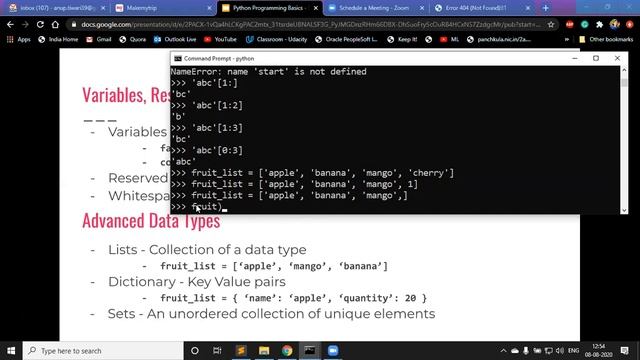The width and height of the screenshot is (640, 360).
Task: Select Command Prompt on the taskbar
Action: [x=310, y=351]
